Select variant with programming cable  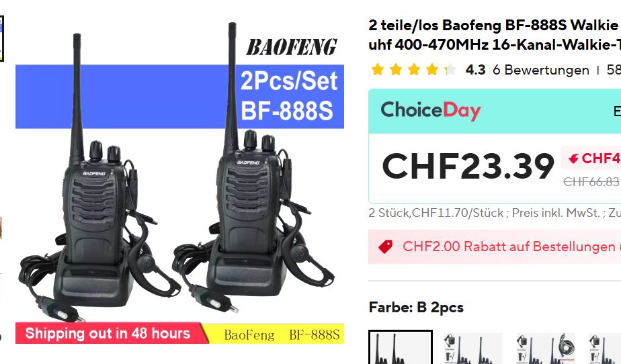[x=546, y=348]
